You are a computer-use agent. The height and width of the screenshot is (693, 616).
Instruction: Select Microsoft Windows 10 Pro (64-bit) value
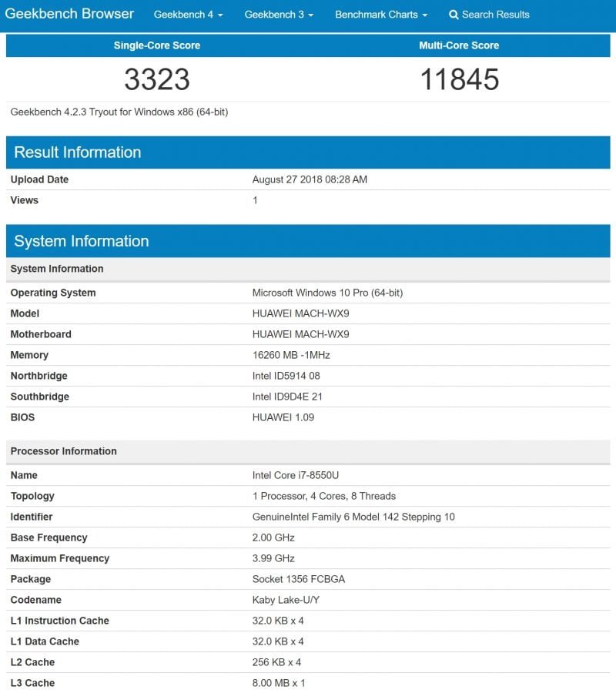pyautogui.click(x=327, y=293)
